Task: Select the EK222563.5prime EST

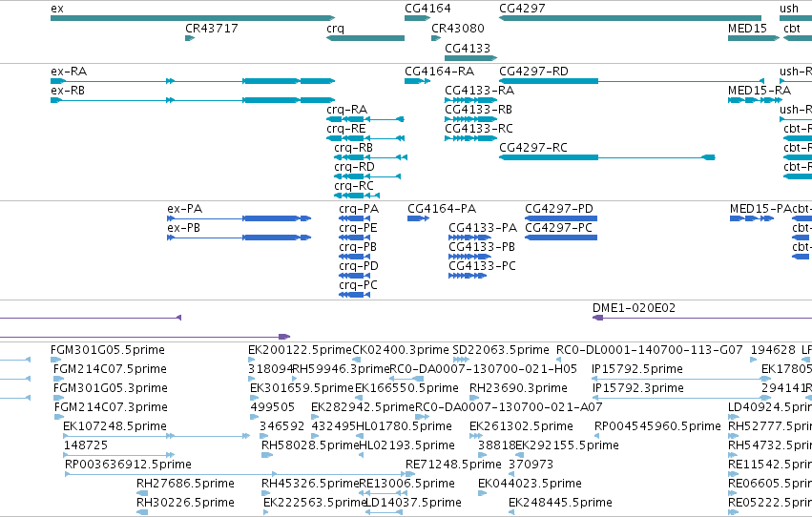Action: pyautogui.click(x=265, y=512)
